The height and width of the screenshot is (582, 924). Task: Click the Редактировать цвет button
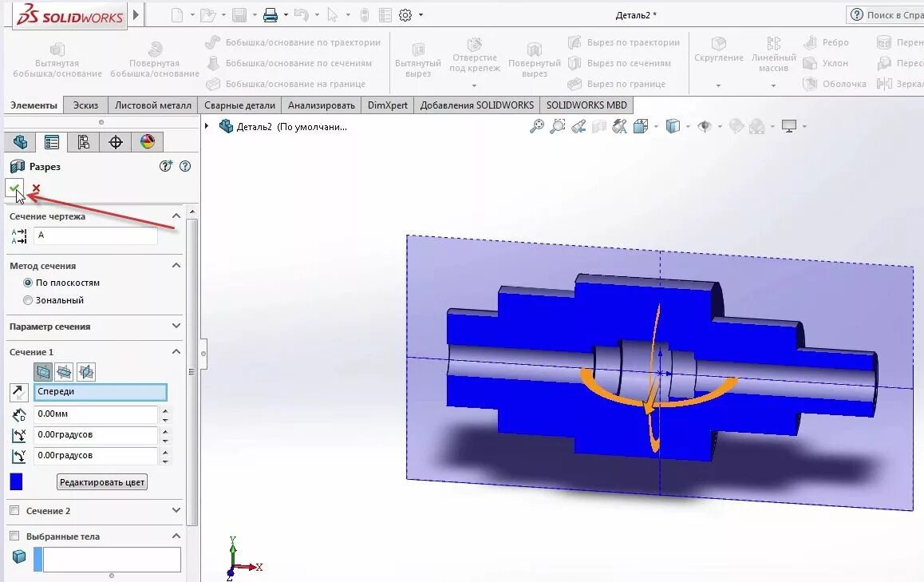click(101, 482)
